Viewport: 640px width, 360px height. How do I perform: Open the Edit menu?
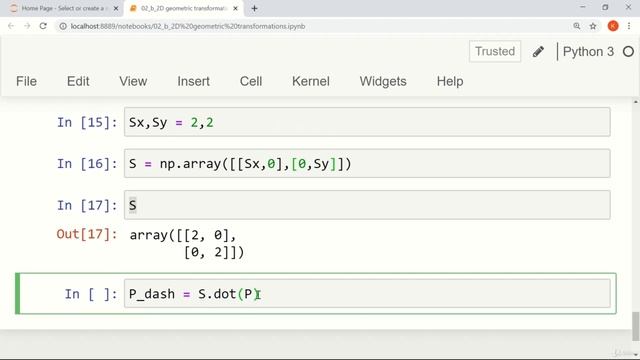78,81
